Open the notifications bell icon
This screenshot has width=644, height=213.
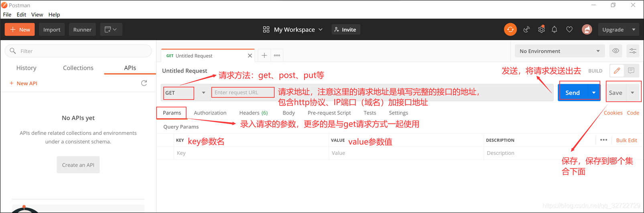[555, 29]
